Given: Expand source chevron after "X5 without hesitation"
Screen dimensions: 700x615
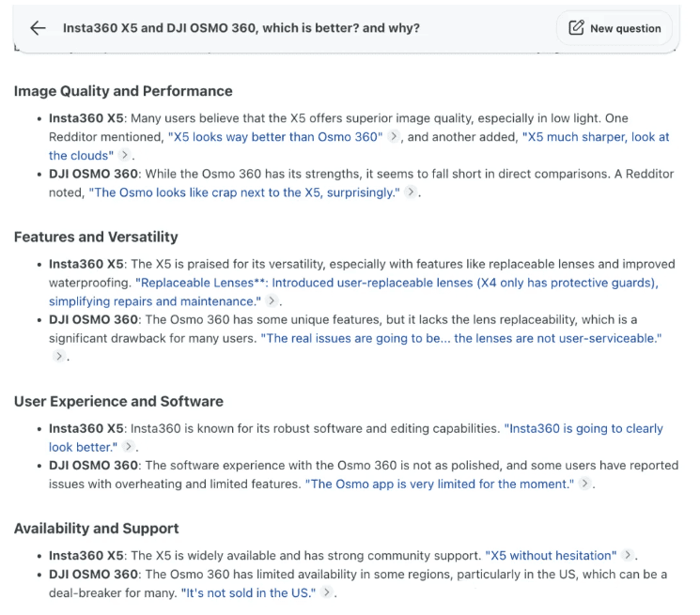Looking at the screenshot, I should click(x=628, y=555).
